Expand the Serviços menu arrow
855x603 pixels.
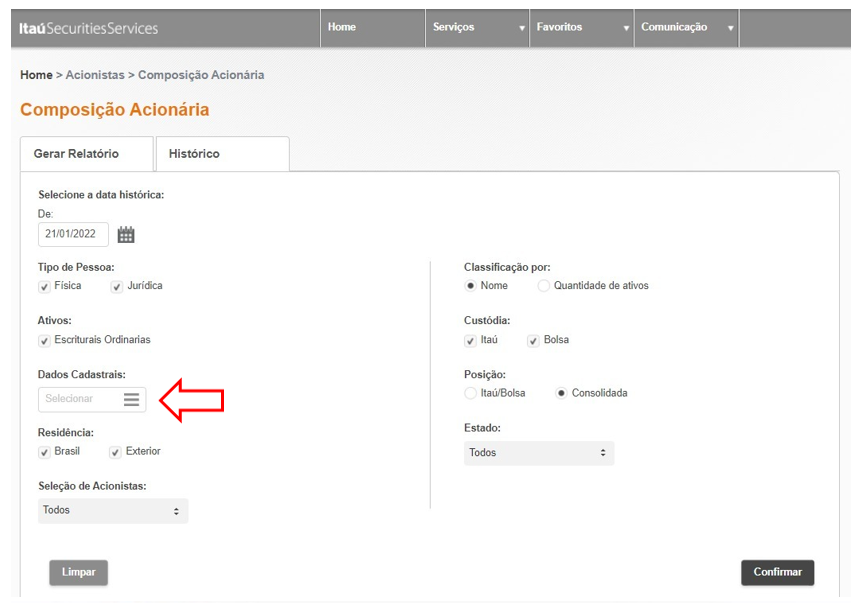(522, 28)
